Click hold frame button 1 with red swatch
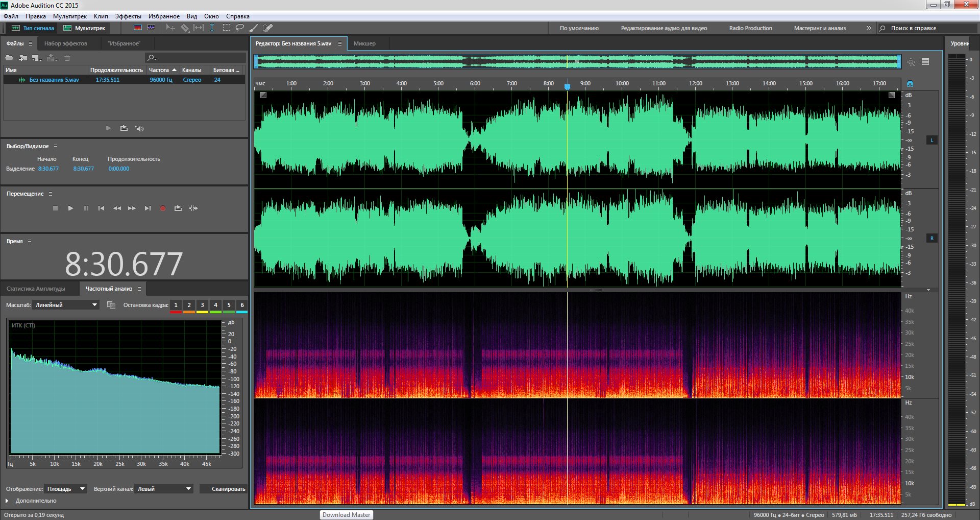 [176, 305]
